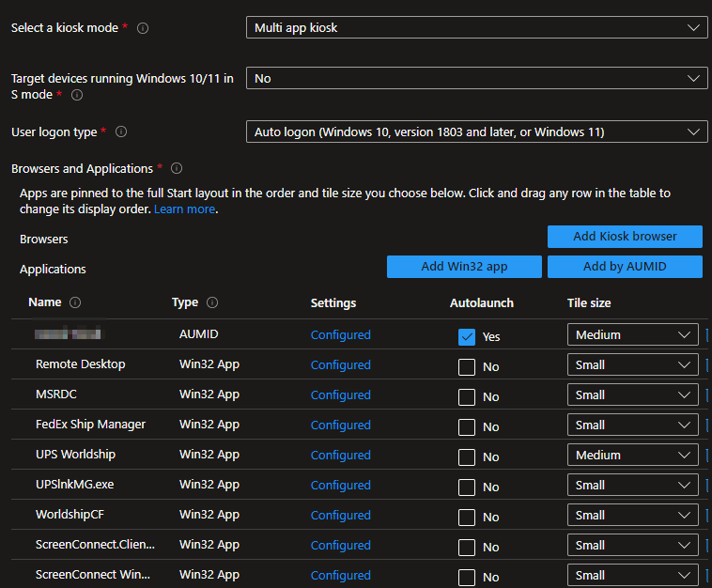Image resolution: width=712 pixels, height=588 pixels.
Task: Click delete icon at end of Remote Desktop row
Action: pyautogui.click(x=707, y=364)
